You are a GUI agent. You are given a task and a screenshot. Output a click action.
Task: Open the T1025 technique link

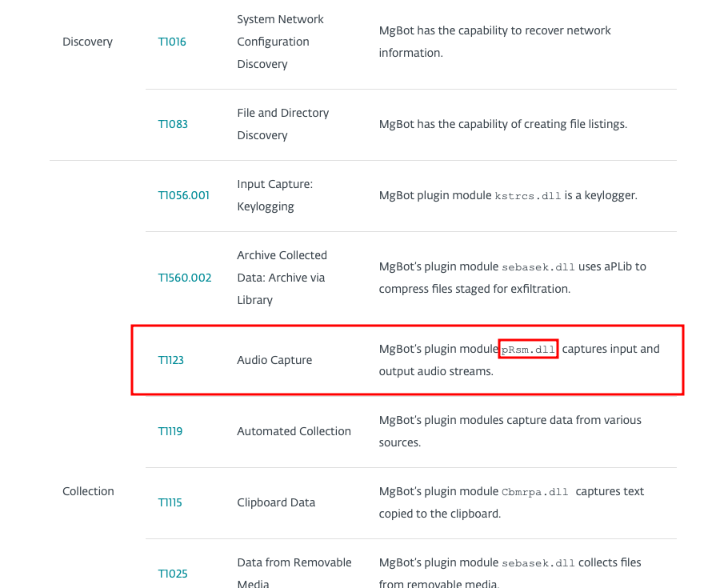173,574
